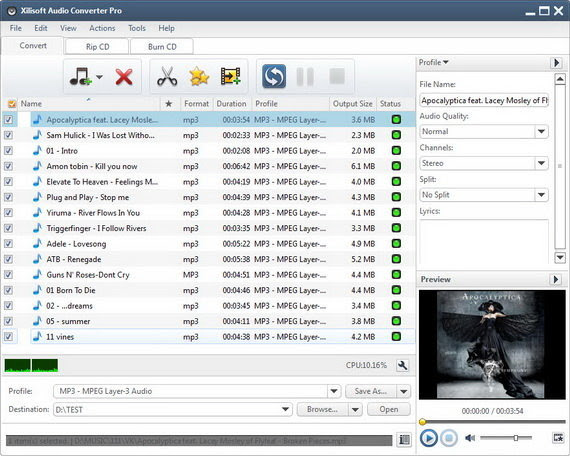Image resolution: width=570 pixels, height=456 pixels.
Task: Open the Browse arrow dropdown
Action: [x=355, y=409]
